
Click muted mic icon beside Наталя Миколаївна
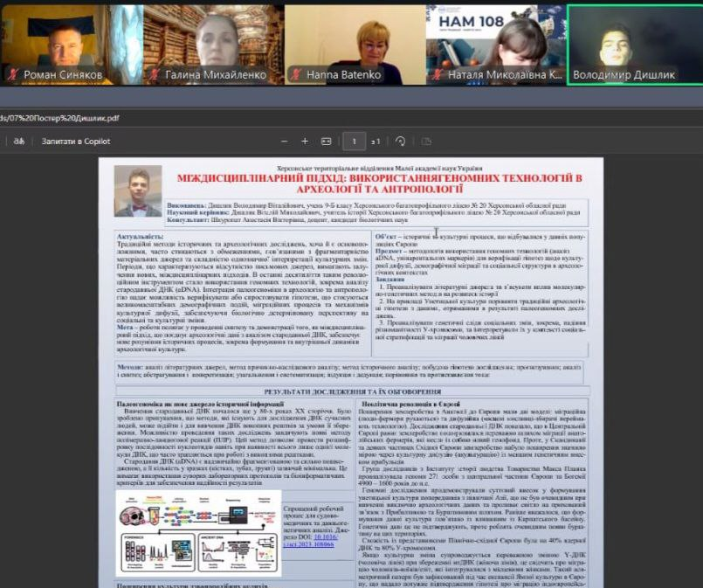click(x=437, y=75)
